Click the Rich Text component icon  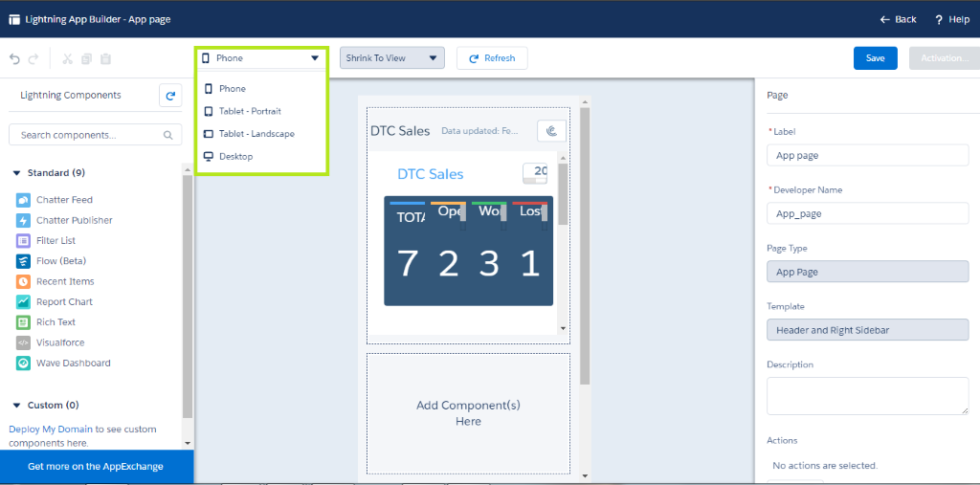pos(23,322)
